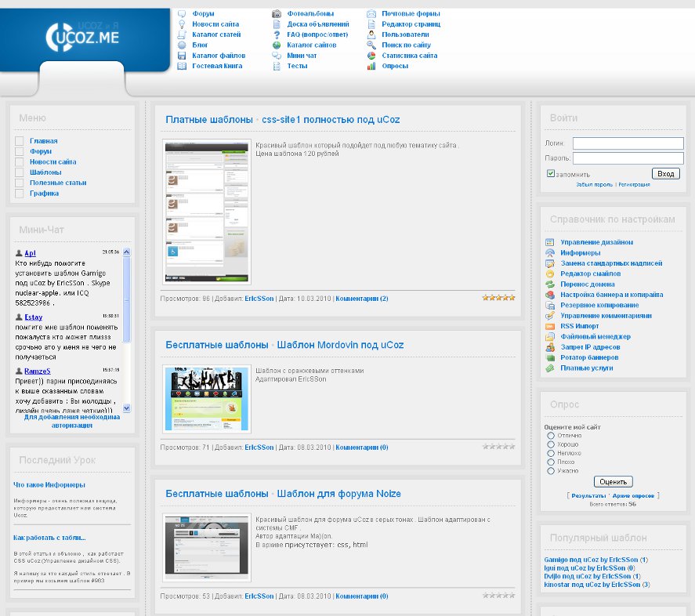This screenshot has height=616, width=695.
Task: Click the Блог gear icon
Action: (x=182, y=45)
